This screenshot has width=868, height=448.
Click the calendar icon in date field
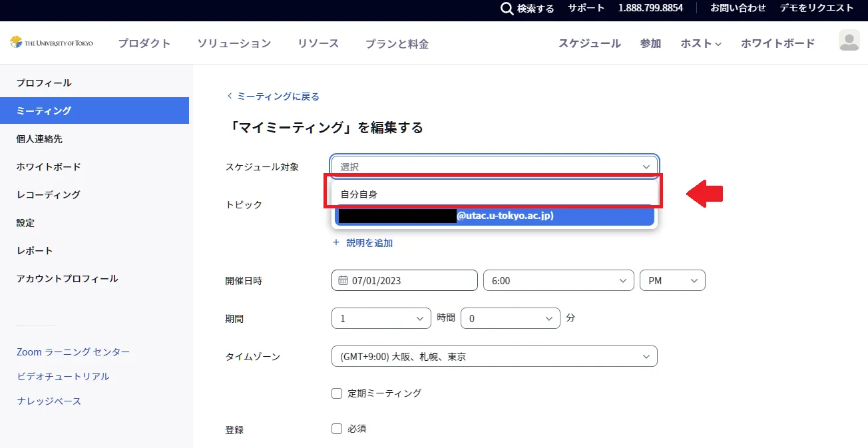click(x=343, y=281)
